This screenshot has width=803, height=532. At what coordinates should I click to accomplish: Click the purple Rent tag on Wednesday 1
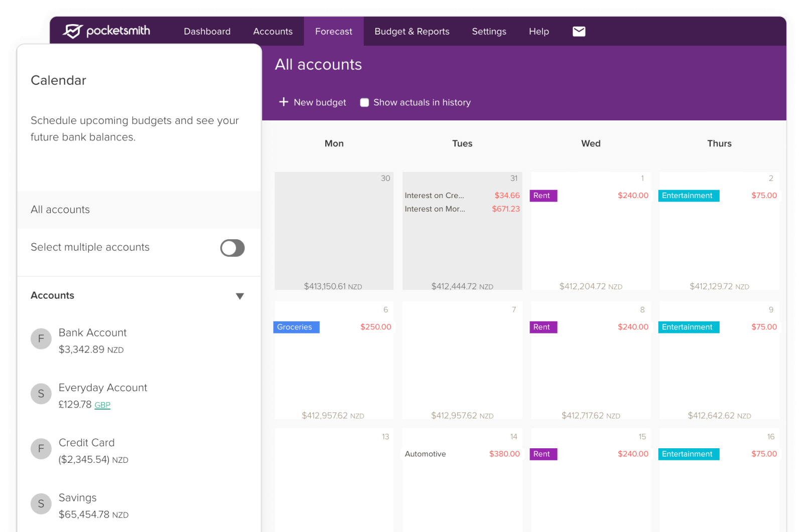coord(543,196)
